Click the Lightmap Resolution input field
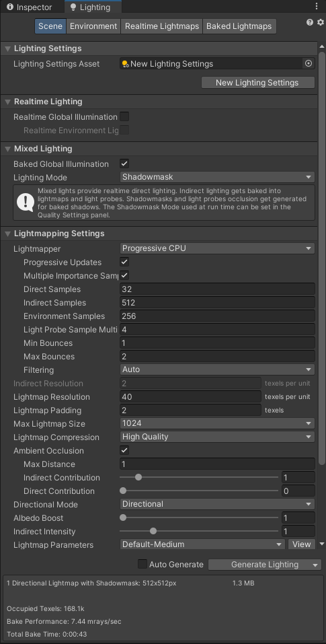 (x=190, y=397)
